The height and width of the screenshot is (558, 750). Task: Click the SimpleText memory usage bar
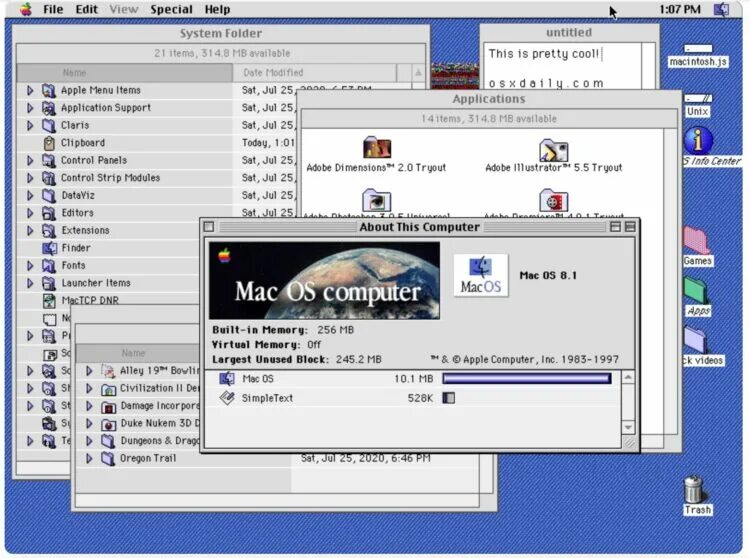(x=449, y=398)
